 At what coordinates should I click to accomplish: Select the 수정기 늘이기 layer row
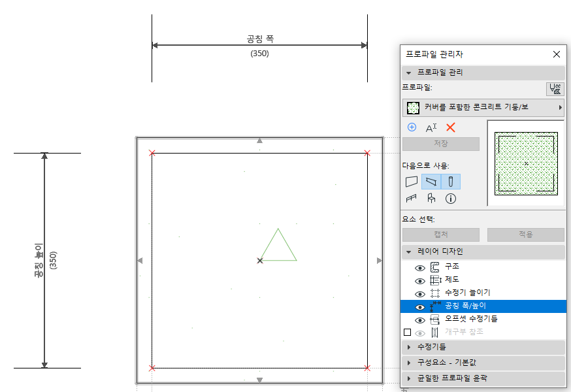[483, 293]
